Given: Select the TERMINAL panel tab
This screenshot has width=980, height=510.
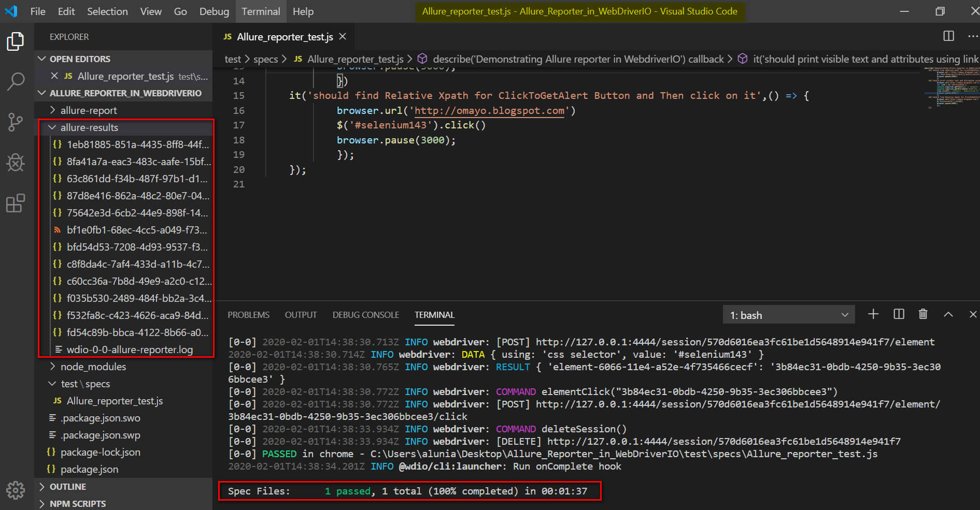Looking at the screenshot, I should click(x=434, y=315).
